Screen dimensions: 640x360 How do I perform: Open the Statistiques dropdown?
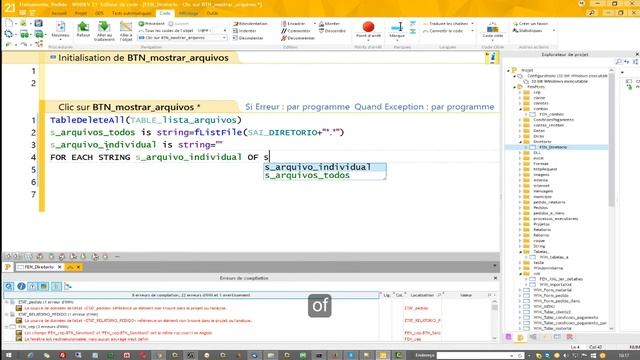point(553,31)
